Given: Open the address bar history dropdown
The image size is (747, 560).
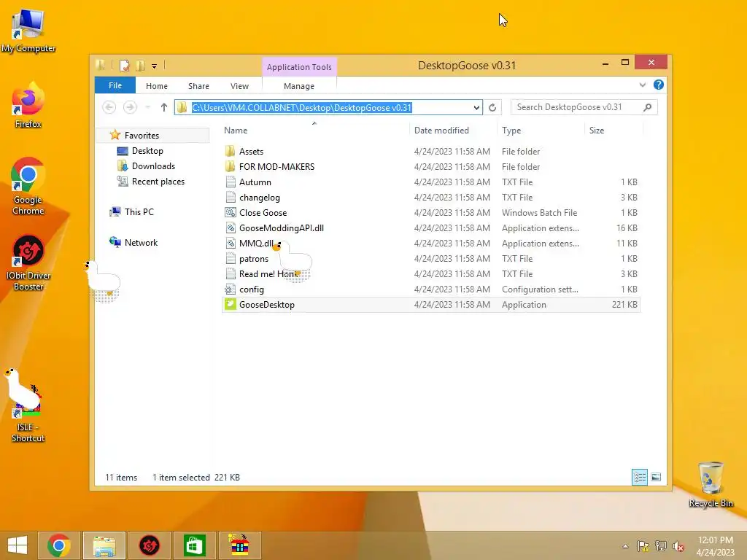Looking at the screenshot, I should click(476, 108).
